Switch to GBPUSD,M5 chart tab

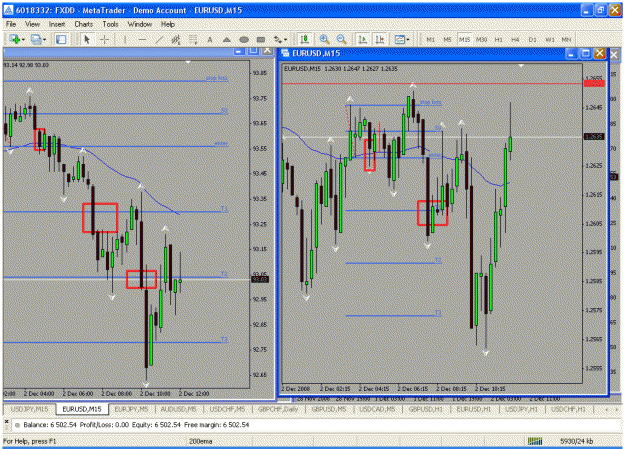point(328,409)
